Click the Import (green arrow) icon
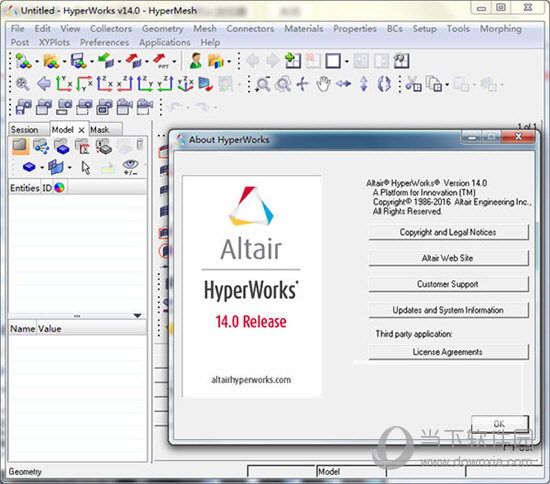 click(106, 61)
